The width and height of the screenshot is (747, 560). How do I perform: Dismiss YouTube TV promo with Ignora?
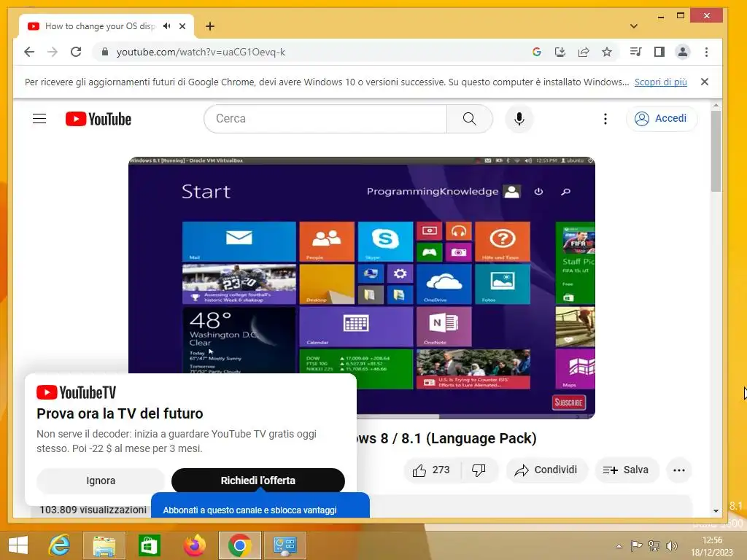(x=101, y=481)
